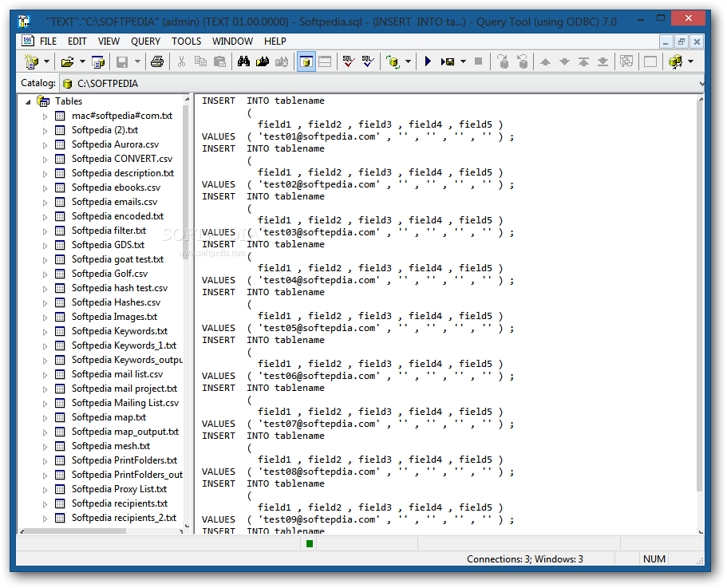This screenshot has height=588, width=727.
Task: Click the move down arrow icon
Action: click(x=564, y=61)
